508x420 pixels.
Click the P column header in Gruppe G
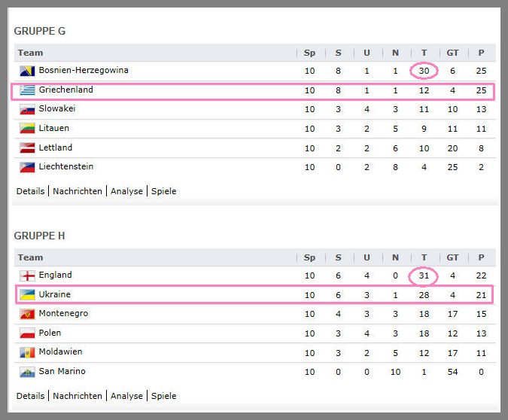481,53
